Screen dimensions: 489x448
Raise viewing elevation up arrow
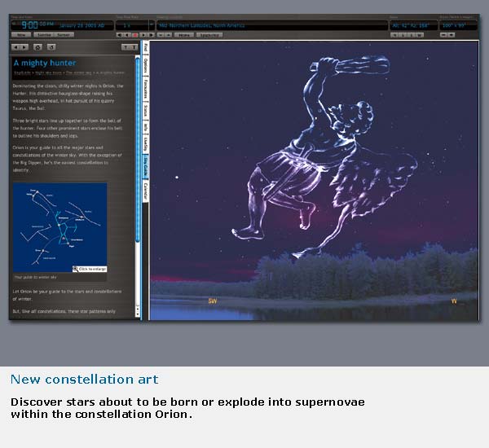pyautogui.click(x=169, y=35)
